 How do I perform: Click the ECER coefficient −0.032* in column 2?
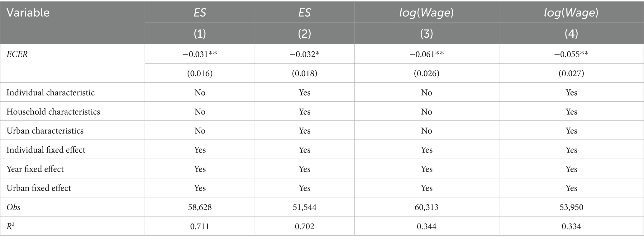pyautogui.click(x=304, y=54)
